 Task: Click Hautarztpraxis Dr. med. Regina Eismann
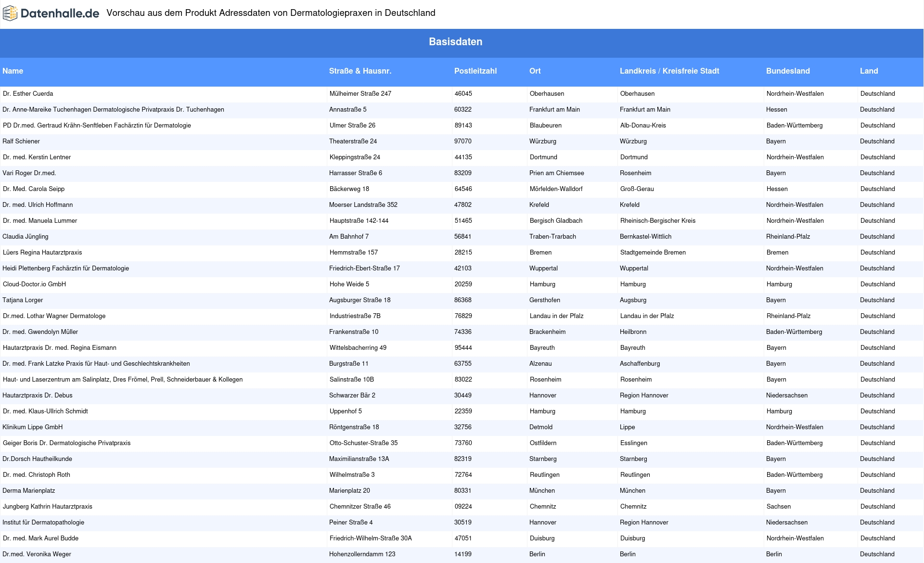click(x=60, y=348)
